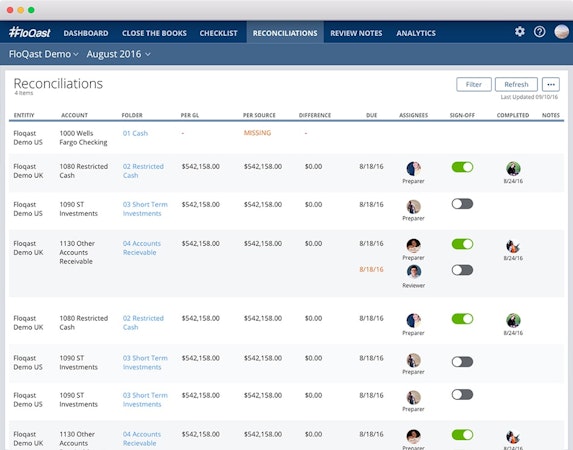This screenshot has width=573, height=450.
Task: Open first 04 Accounts Recievable folder link
Action: (x=142, y=248)
